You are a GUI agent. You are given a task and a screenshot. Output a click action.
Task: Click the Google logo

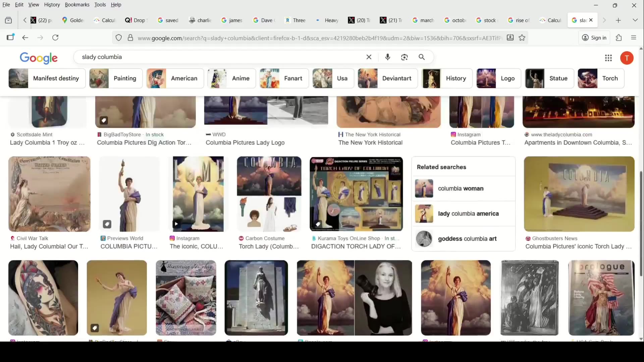coord(39,58)
